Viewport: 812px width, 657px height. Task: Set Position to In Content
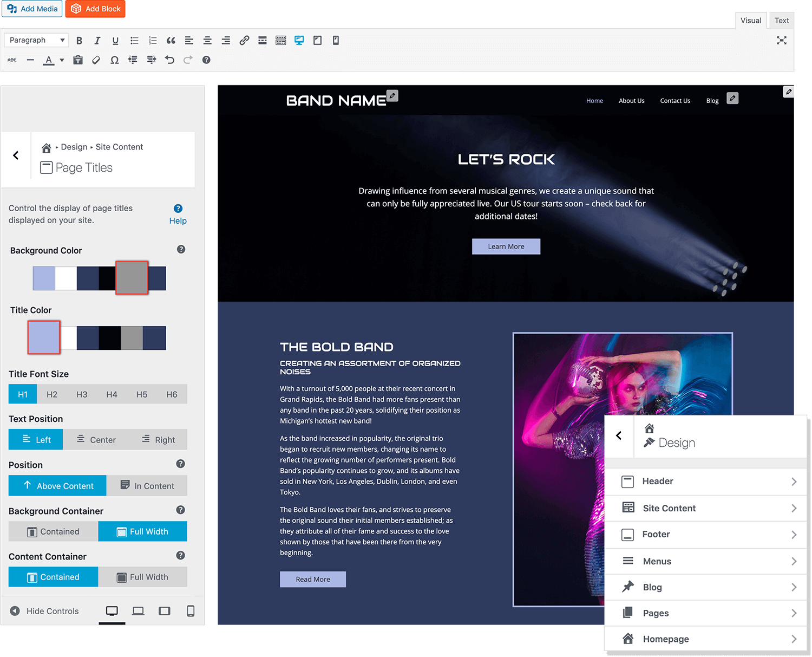click(x=147, y=486)
